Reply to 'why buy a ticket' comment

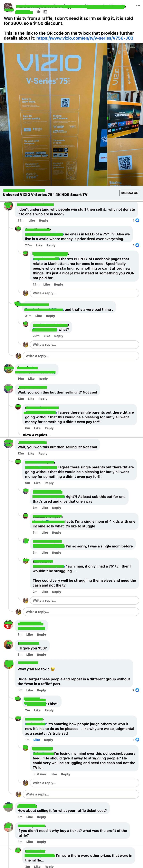coord(41,842)
